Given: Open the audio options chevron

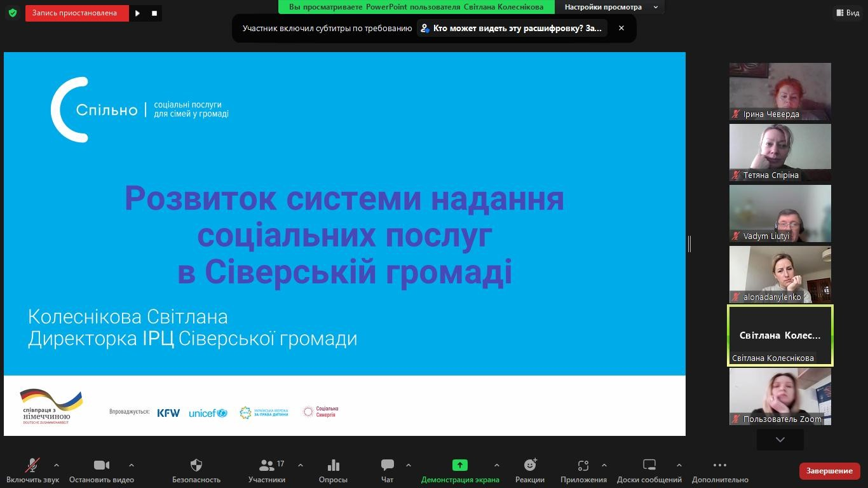Looking at the screenshot, I should tap(56, 466).
